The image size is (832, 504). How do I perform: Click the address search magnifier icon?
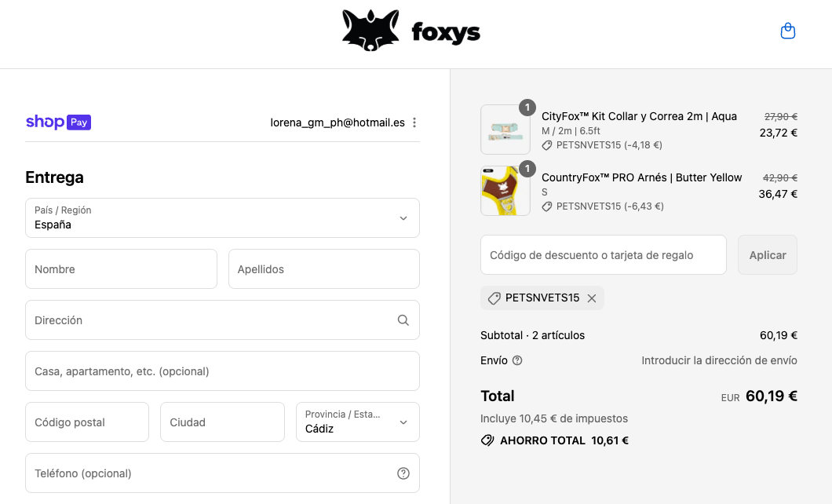tap(403, 320)
